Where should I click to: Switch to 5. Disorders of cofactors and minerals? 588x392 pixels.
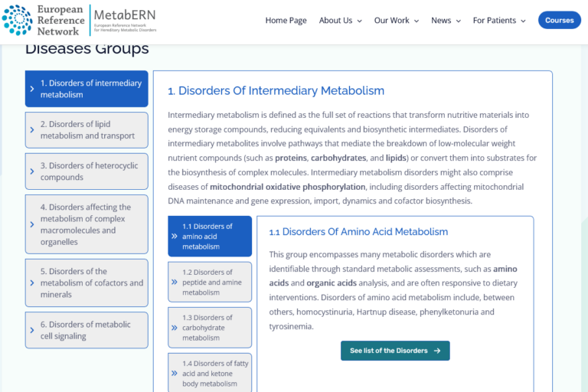(87, 283)
